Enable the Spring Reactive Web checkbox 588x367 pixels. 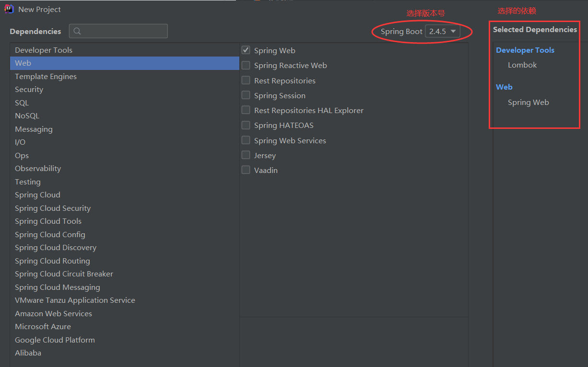click(x=246, y=65)
